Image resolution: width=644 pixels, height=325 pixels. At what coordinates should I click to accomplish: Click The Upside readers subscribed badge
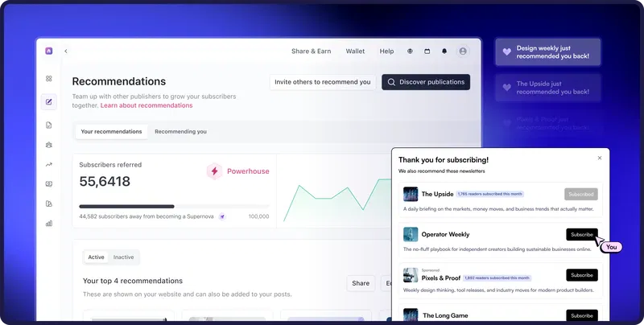490,194
